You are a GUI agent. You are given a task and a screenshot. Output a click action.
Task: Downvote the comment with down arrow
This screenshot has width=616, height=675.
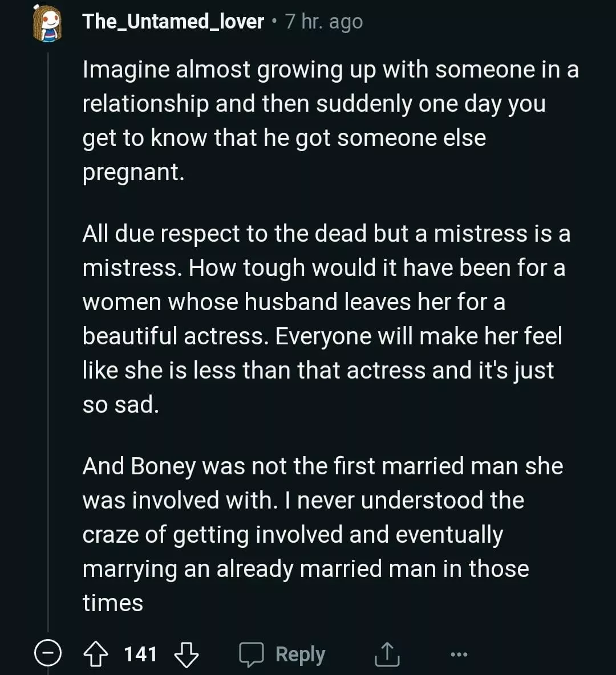pos(186,654)
